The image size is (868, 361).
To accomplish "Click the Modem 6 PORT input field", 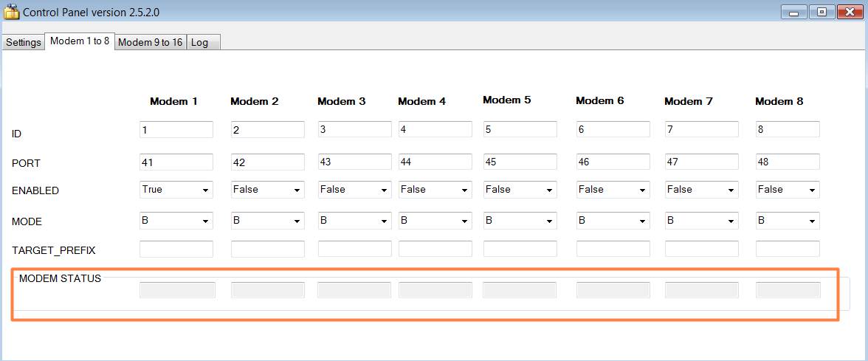I will [613, 161].
